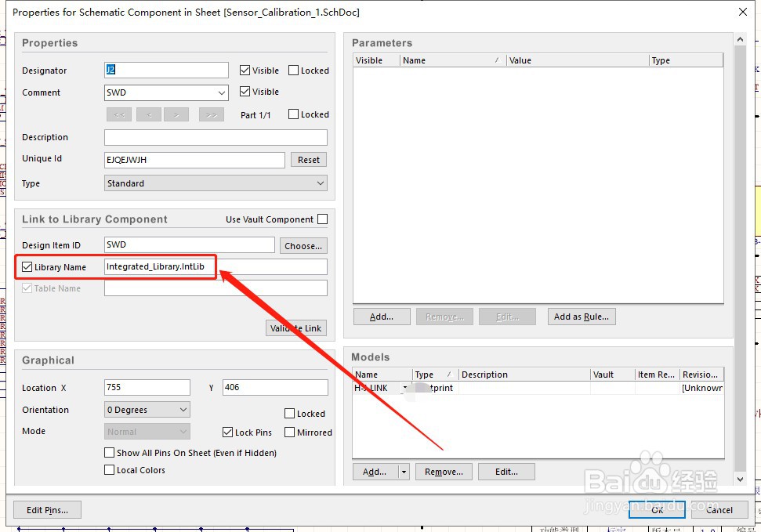Toggle the Lock Pins checkbox
The width and height of the screenshot is (761, 532).
click(x=227, y=432)
